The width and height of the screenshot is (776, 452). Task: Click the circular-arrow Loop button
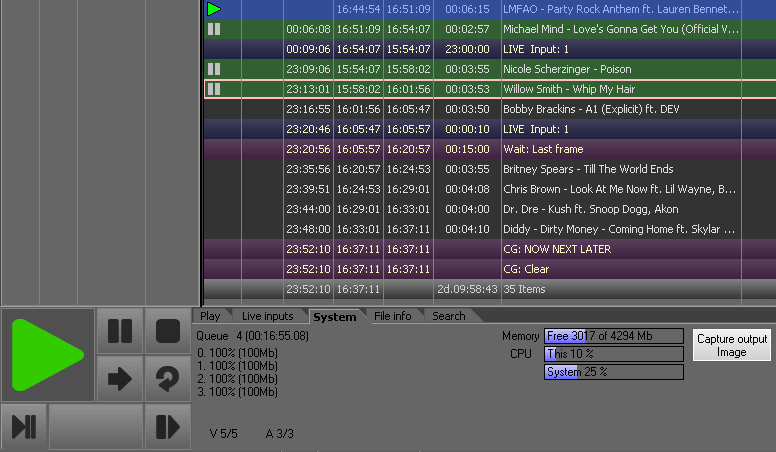(167, 379)
